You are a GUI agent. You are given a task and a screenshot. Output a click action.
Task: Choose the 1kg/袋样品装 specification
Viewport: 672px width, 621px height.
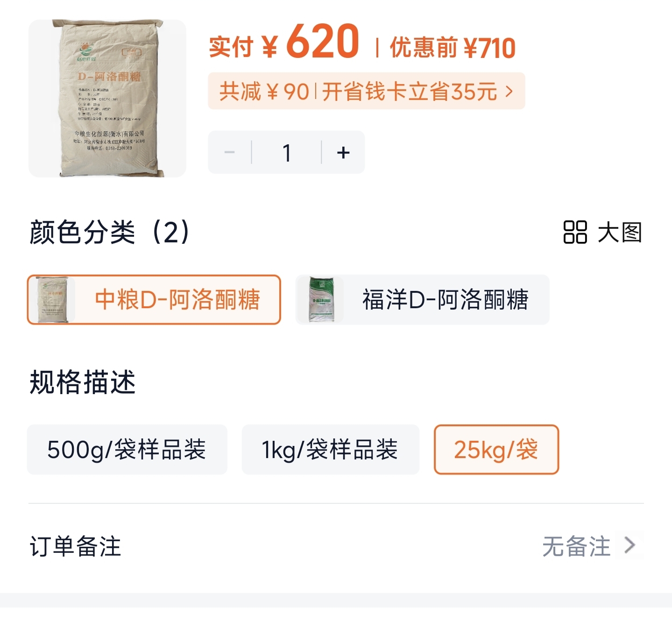point(331,450)
